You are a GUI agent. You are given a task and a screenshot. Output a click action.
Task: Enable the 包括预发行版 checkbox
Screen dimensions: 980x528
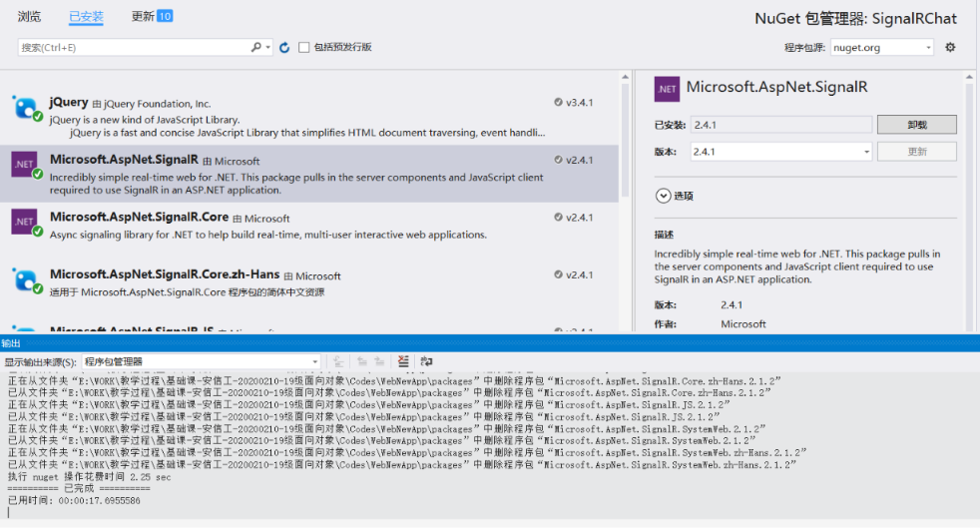coord(303,48)
